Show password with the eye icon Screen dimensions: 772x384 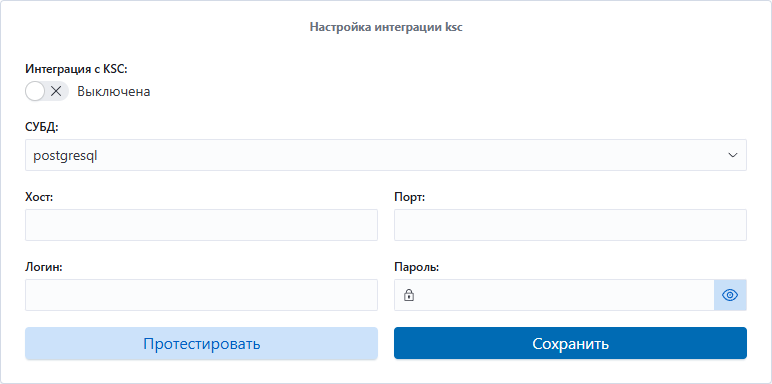(730, 295)
